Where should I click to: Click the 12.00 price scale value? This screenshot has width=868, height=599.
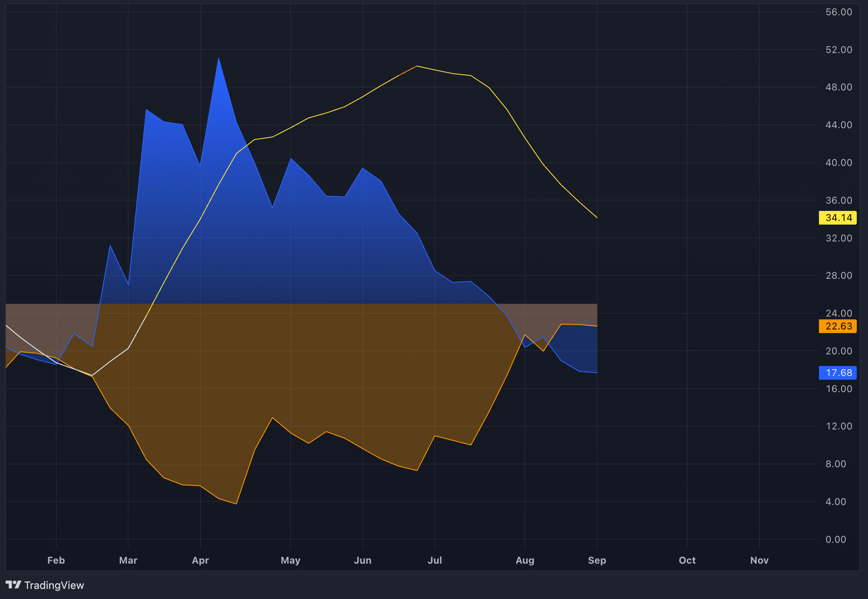pos(839,426)
